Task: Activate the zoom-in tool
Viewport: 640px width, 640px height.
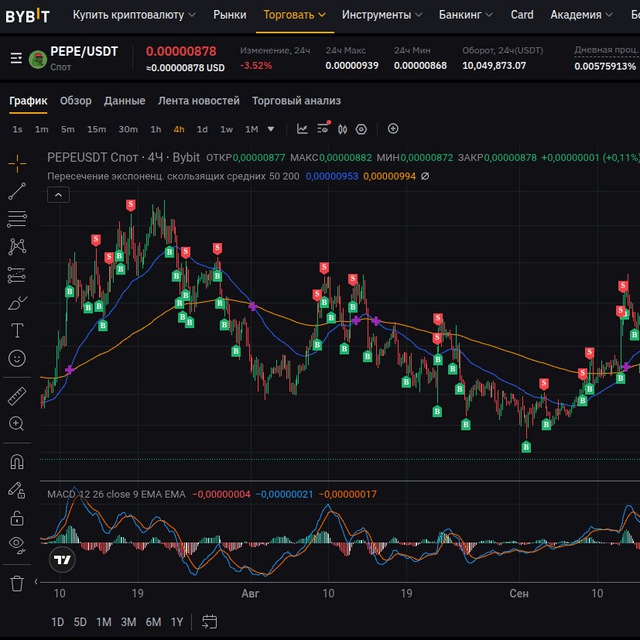Action: [17, 424]
